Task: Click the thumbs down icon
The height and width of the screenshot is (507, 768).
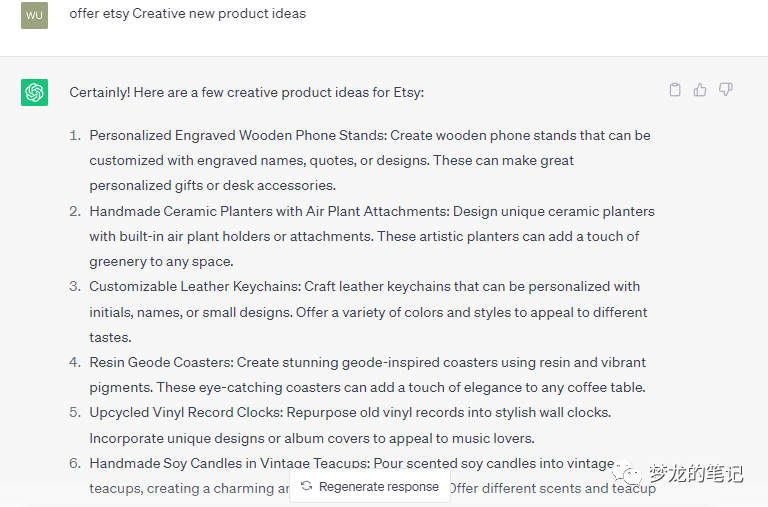Action: (x=726, y=90)
